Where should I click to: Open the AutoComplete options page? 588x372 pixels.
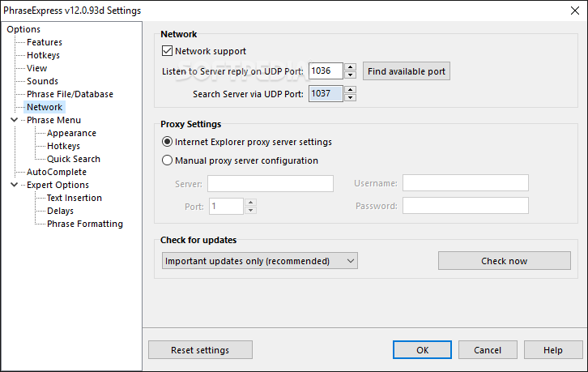56,172
